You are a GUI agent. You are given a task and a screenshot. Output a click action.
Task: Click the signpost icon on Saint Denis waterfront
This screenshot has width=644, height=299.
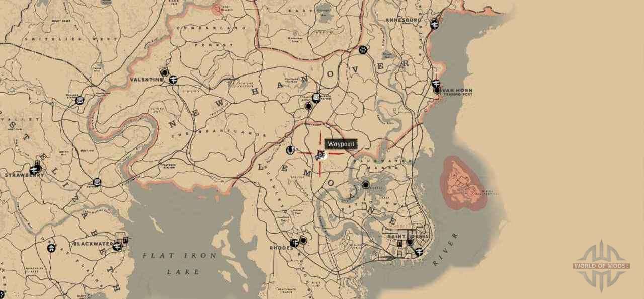click(418, 252)
